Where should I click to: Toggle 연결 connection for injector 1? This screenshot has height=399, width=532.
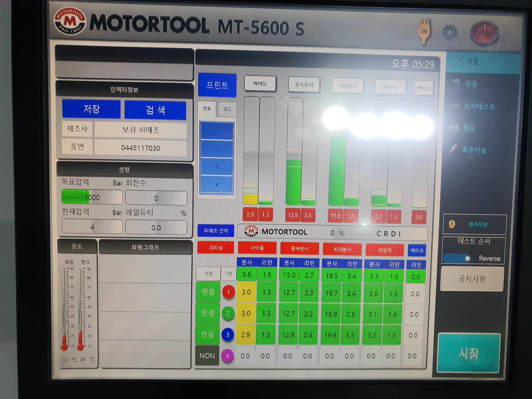click(x=208, y=291)
